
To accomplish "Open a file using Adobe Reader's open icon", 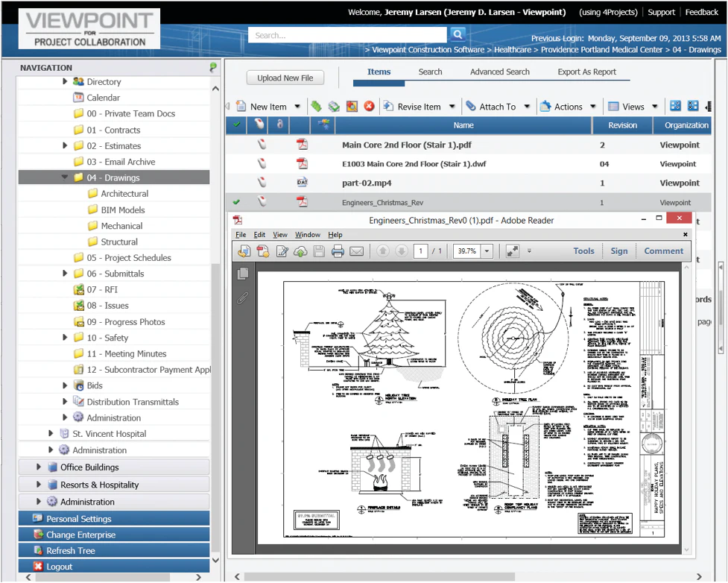I will point(243,251).
